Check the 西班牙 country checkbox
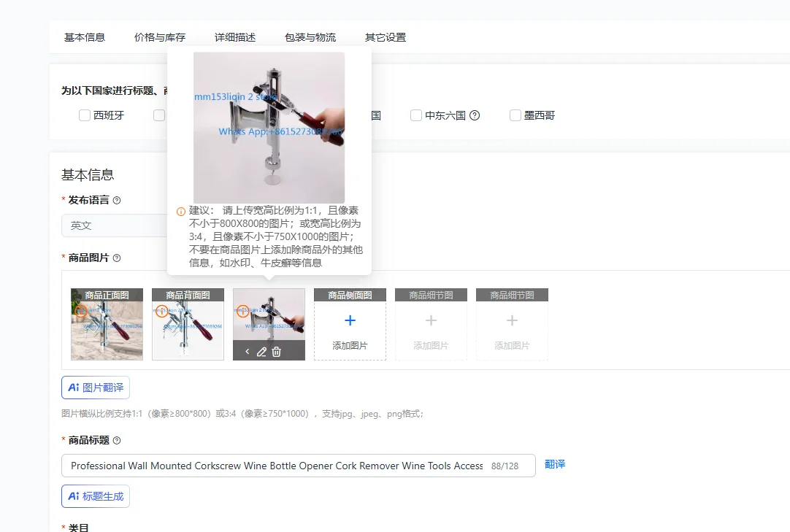 point(85,115)
